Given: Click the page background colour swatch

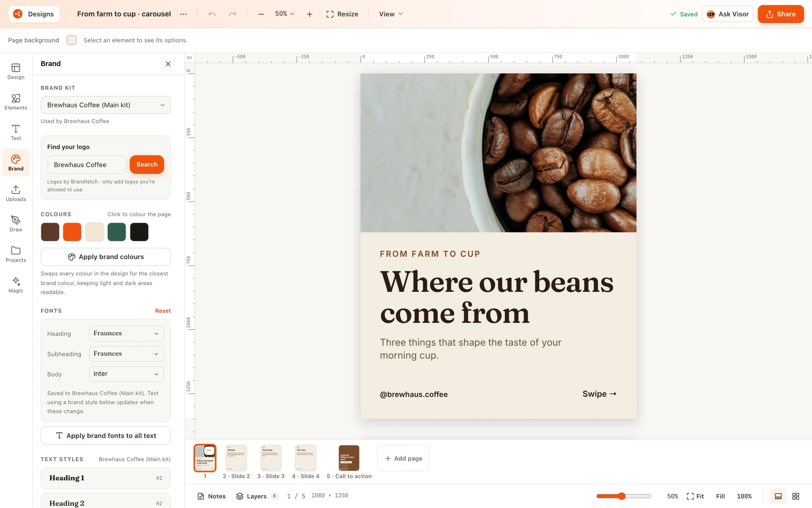Looking at the screenshot, I should 71,40.
